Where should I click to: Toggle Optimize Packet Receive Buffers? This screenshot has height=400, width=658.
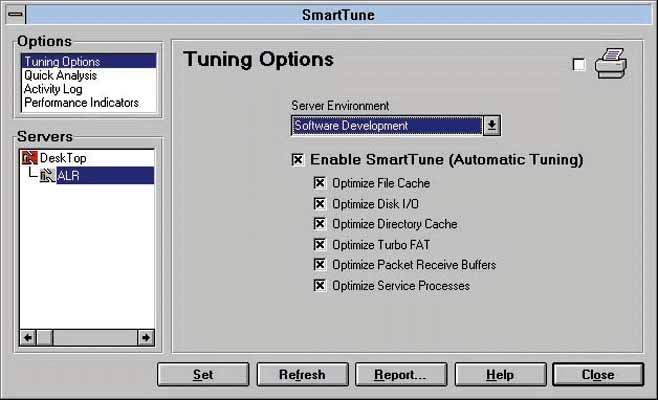coord(320,265)
